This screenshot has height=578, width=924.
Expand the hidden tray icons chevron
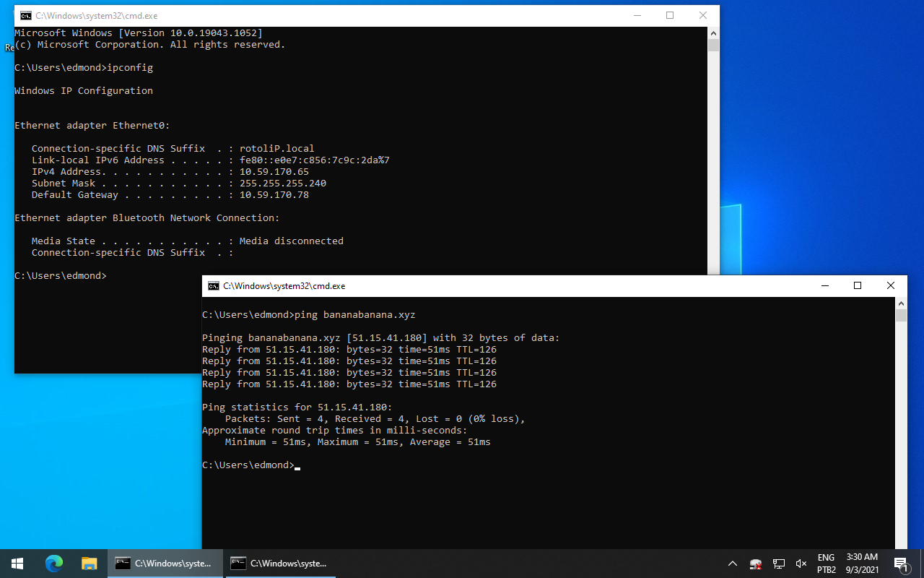[x=732, y=564]
